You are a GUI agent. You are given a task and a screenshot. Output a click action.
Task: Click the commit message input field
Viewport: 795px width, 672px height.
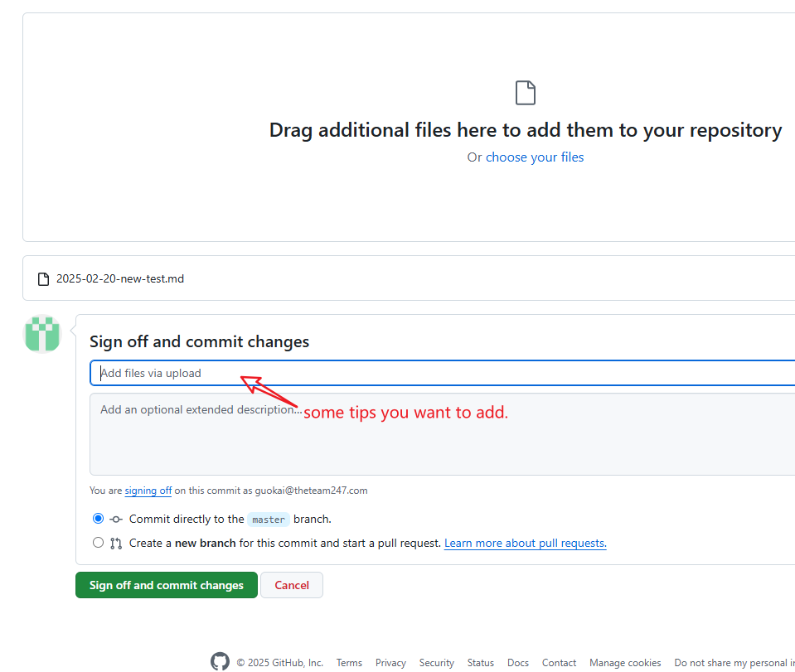coord(442,373)
